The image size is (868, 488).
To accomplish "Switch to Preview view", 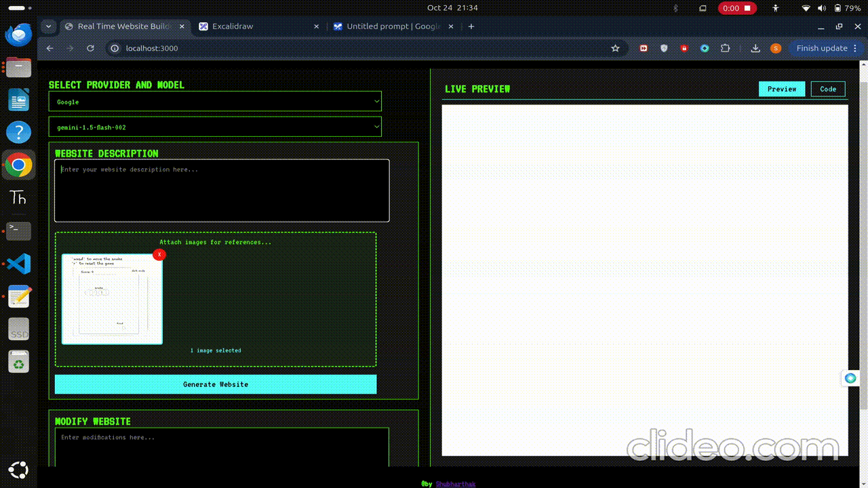I will [x=782, y=89].
